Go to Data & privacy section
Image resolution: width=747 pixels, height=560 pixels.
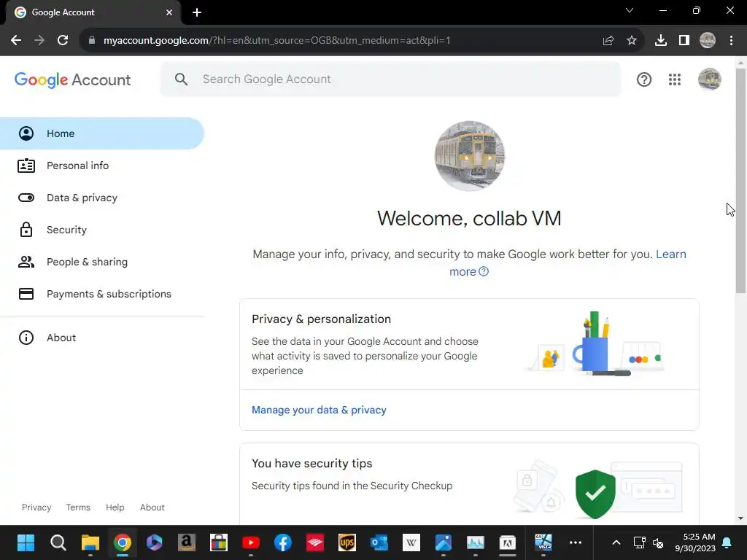101,198
